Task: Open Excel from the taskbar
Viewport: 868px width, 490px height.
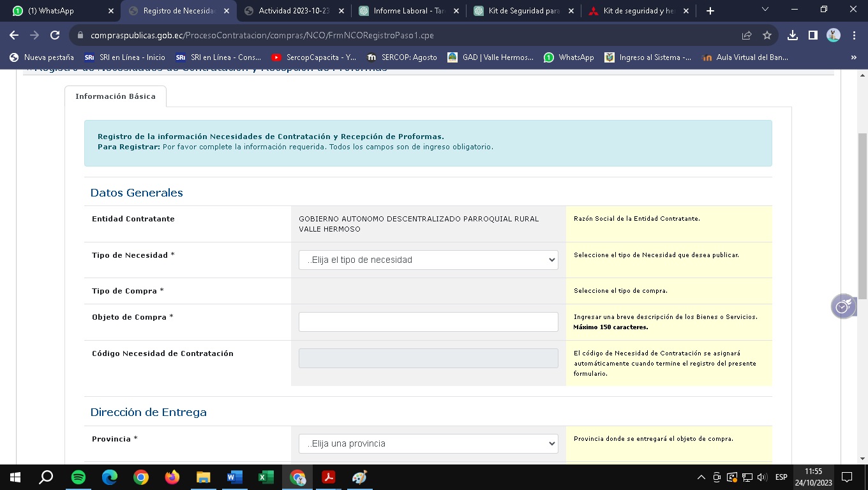Action: (266, 477)
